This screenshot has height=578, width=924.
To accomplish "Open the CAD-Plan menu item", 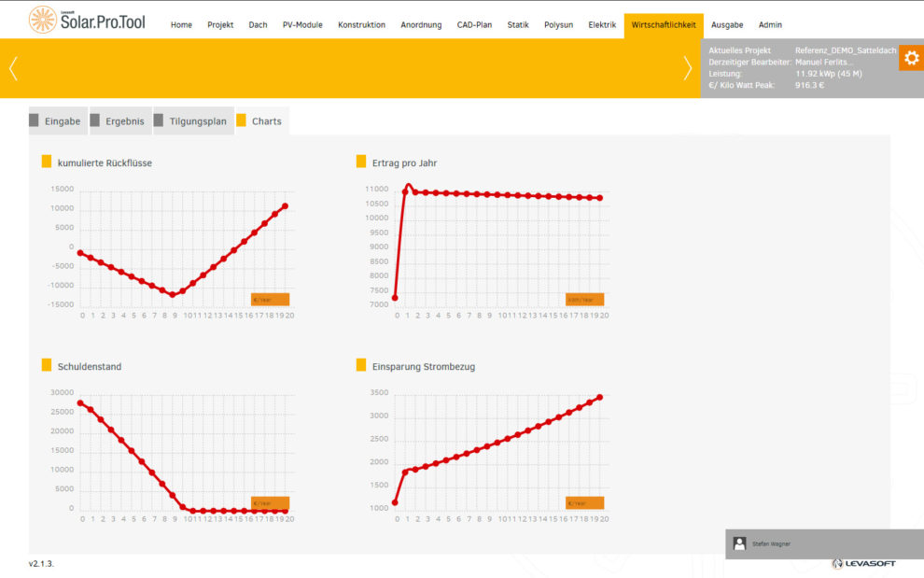I will coord(474,24).
